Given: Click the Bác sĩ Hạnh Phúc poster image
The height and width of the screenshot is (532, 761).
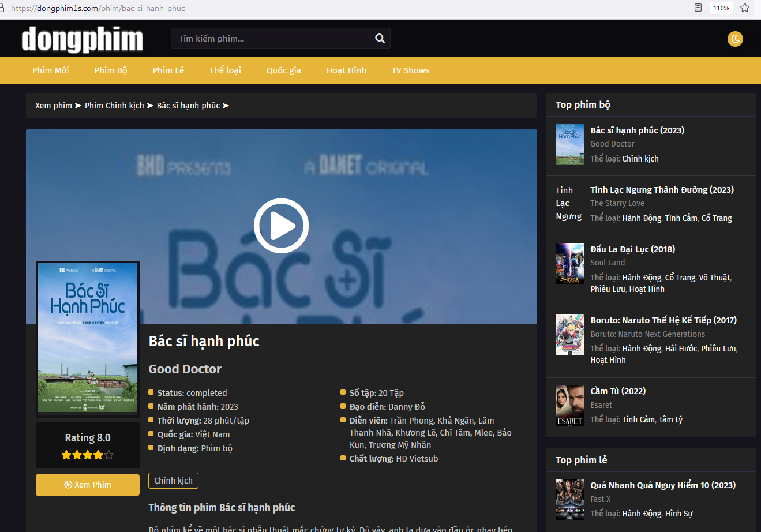Looking at the screenshot, I should tap(88, 338).
